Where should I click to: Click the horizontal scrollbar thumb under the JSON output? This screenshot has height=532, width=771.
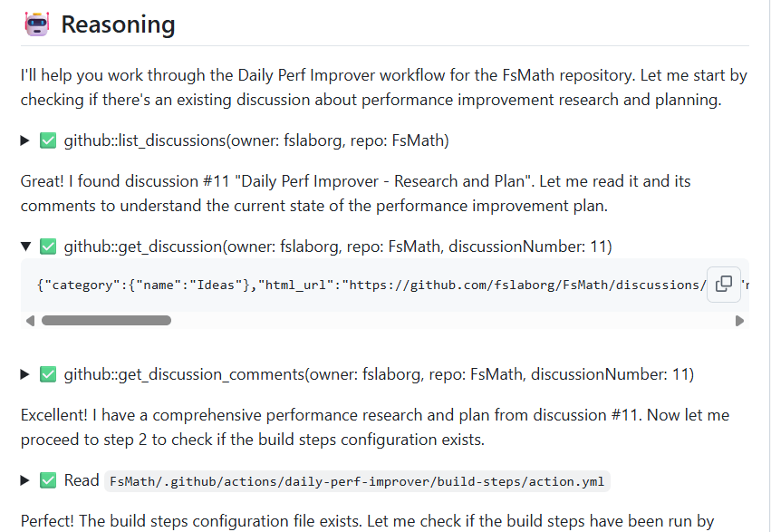[106, 320]
